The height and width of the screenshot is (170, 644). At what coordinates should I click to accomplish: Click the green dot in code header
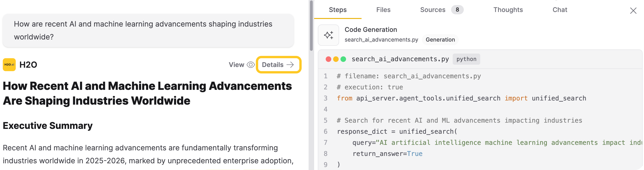[343, 59]
